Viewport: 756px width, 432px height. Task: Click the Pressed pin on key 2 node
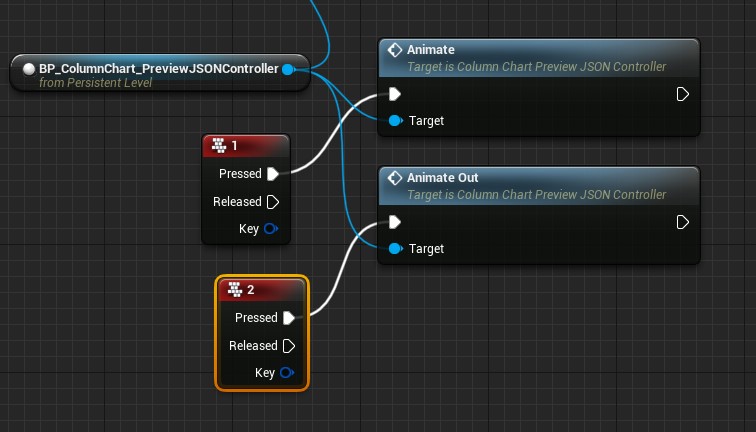point(289,318)
